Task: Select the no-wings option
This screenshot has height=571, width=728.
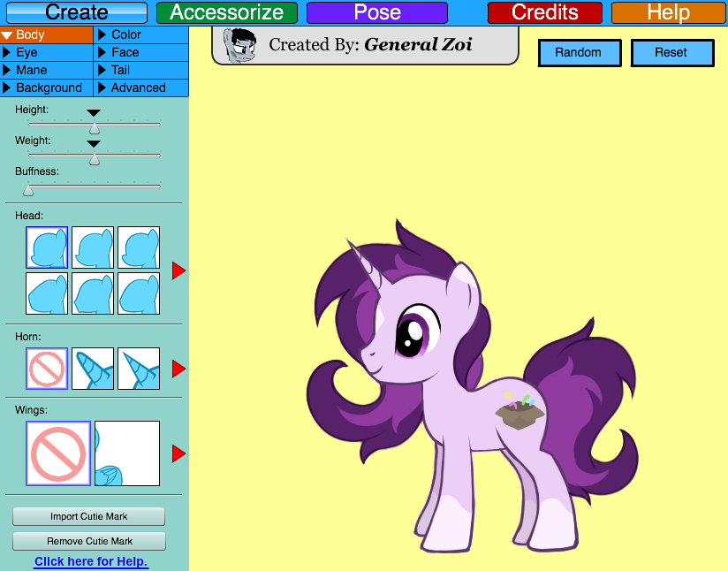Action: (x=58, y=453)
